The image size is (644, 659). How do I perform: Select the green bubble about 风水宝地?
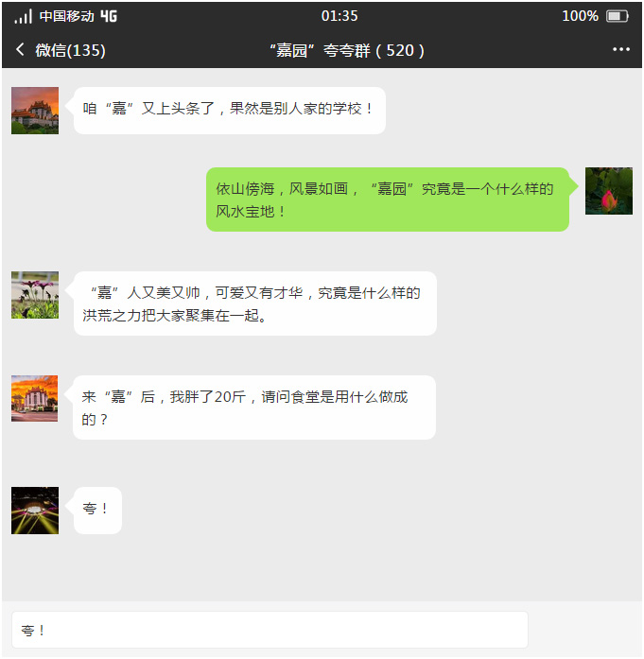click(x=388, y=199)
